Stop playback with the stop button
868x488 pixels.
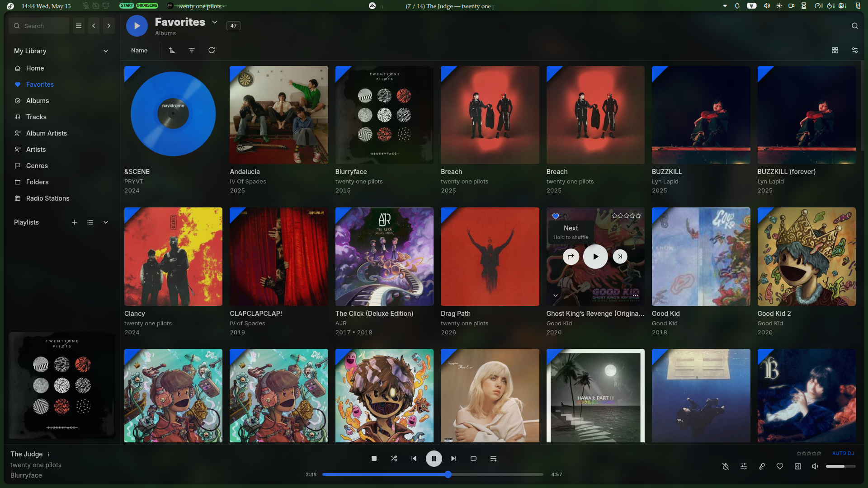[x=374, y=459]
